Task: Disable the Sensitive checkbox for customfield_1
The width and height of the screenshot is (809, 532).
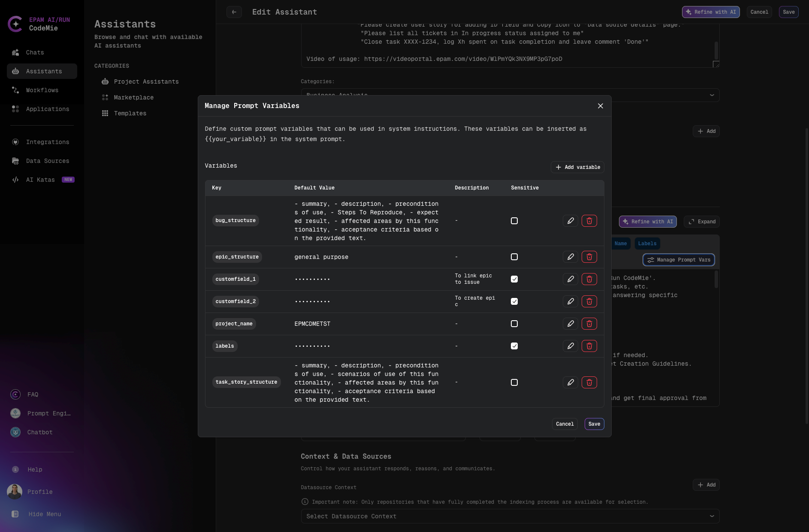Action: point(514,279)
